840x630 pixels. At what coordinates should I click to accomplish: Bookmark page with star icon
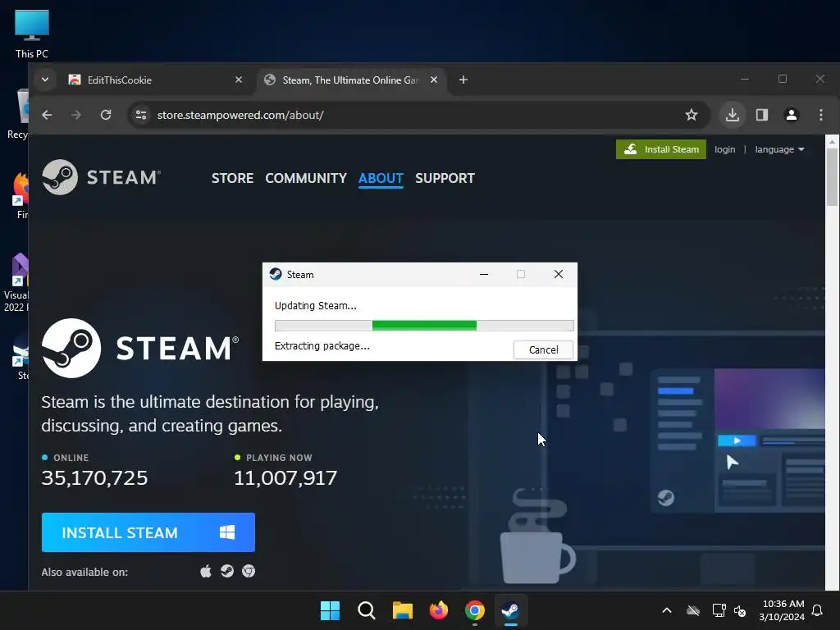(x=691, y=115)
